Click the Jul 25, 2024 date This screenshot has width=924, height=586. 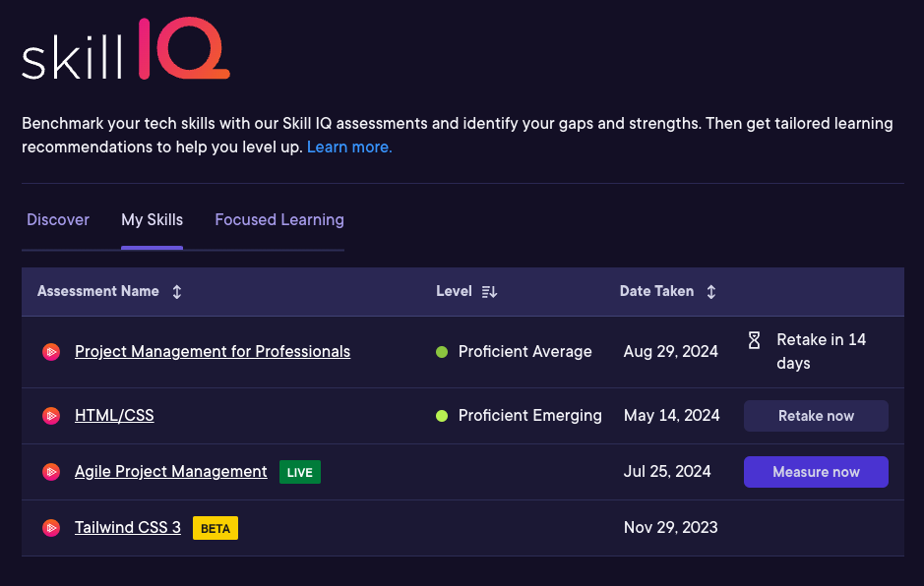coord(667,471)
